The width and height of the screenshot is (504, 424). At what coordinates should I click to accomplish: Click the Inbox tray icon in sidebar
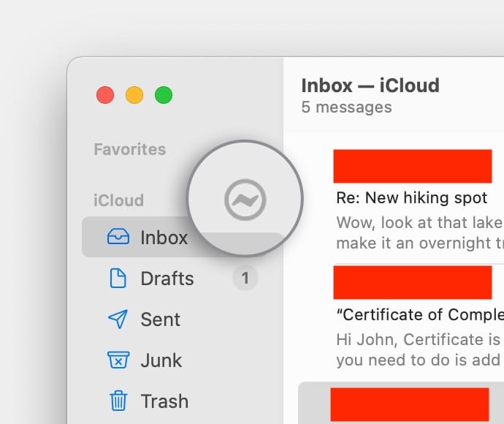(x=118, y=237)
